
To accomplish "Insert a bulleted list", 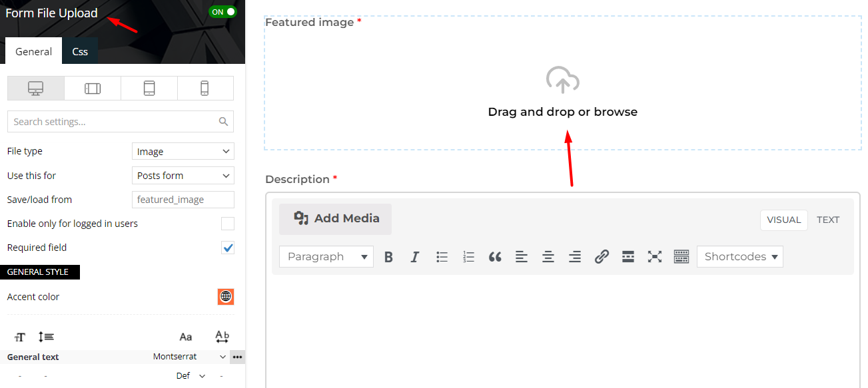I will (442, 257).
